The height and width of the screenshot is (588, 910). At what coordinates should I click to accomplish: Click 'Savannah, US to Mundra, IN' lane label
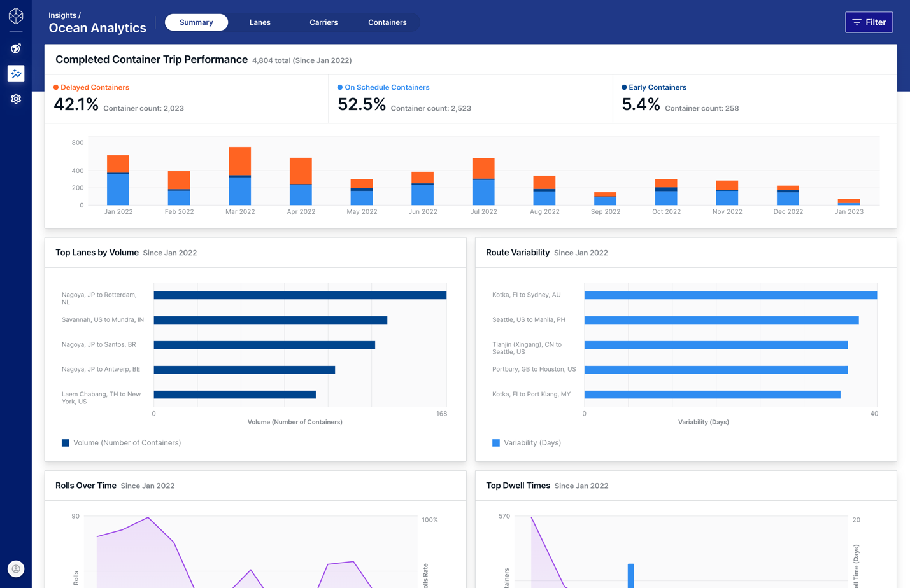pyautogui.click(x=103, y=319)
